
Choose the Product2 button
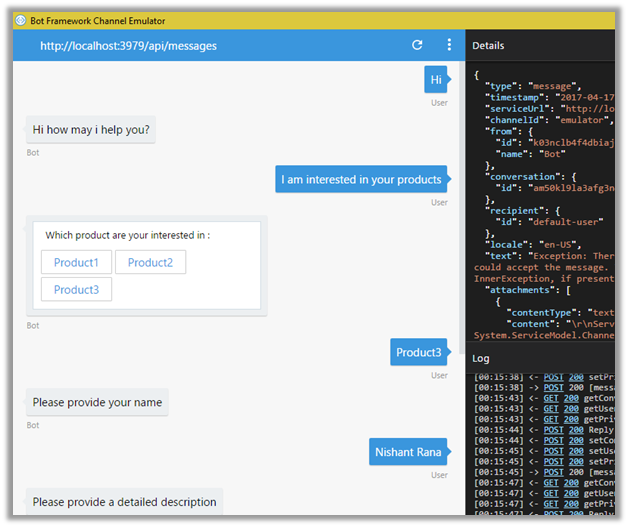click(150, 262)
